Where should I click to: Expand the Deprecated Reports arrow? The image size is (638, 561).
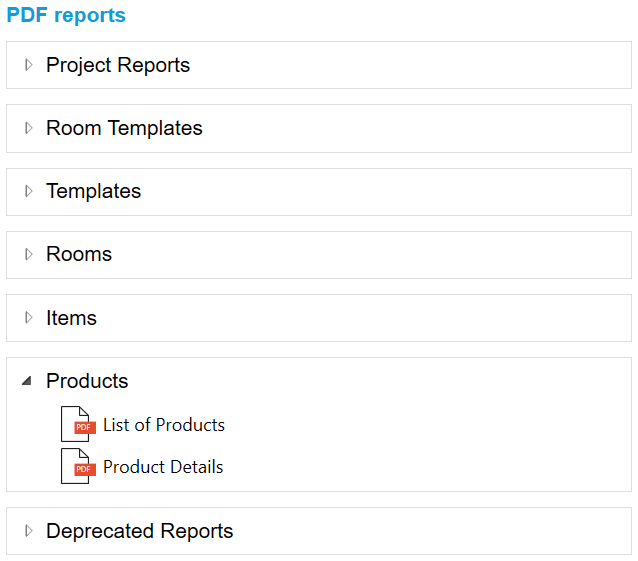pos(28,531)
